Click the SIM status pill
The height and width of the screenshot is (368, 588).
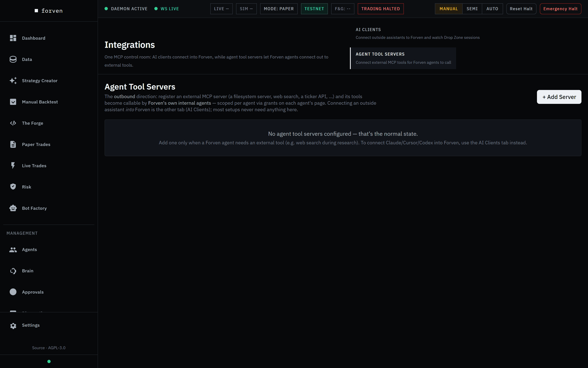pos(246,9)
